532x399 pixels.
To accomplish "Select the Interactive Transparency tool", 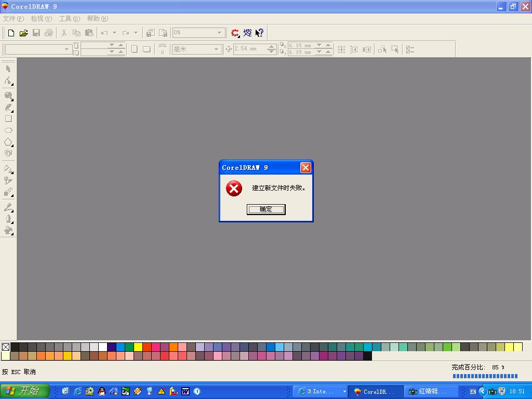I will tap(8, 180).
